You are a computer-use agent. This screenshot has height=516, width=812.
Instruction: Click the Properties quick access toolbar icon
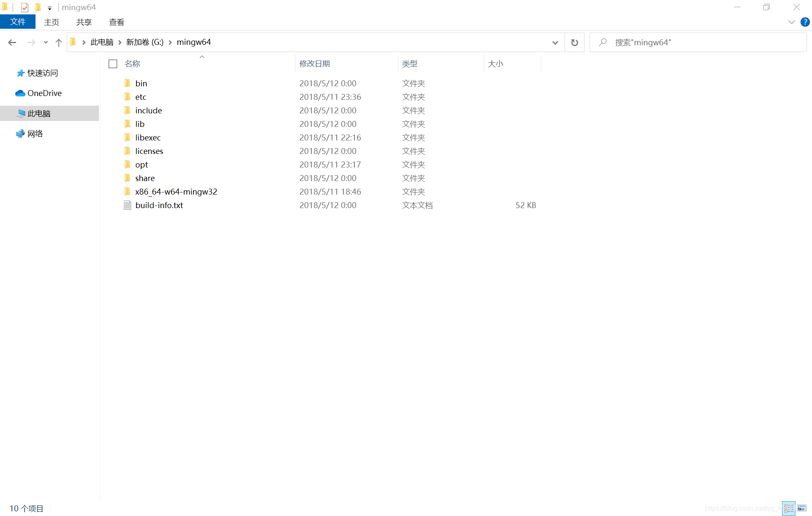[25, 7]
